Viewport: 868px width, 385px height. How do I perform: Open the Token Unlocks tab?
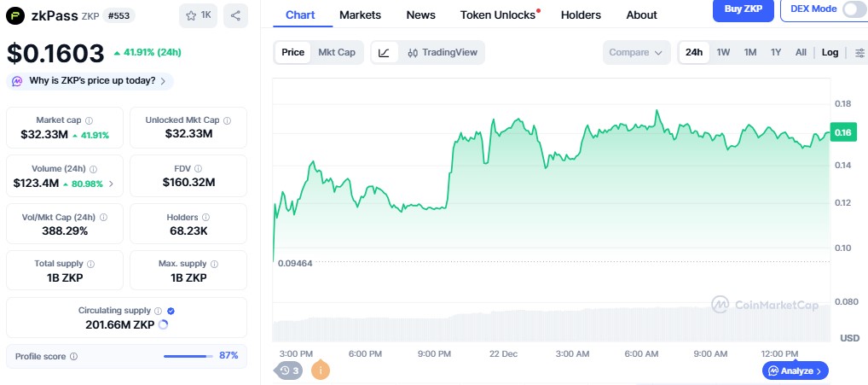click(x=498, y=15)
